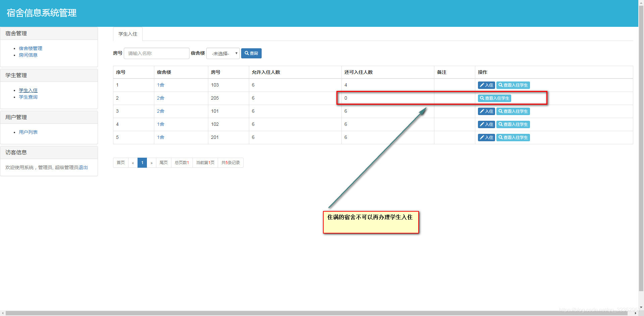
Task: Click 入住 button for room 103
Action: coord(486,85)
